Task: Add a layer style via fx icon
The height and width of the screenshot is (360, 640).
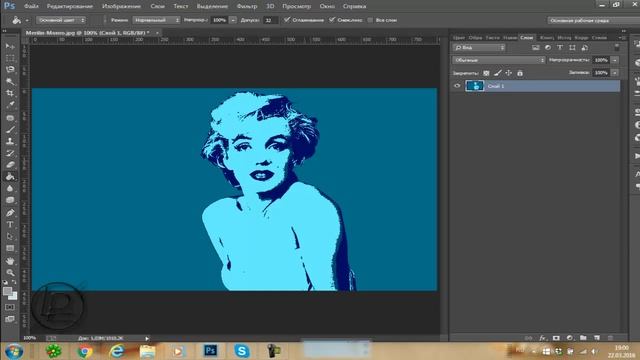Action: pyautogui.click(x=542, y=338)
